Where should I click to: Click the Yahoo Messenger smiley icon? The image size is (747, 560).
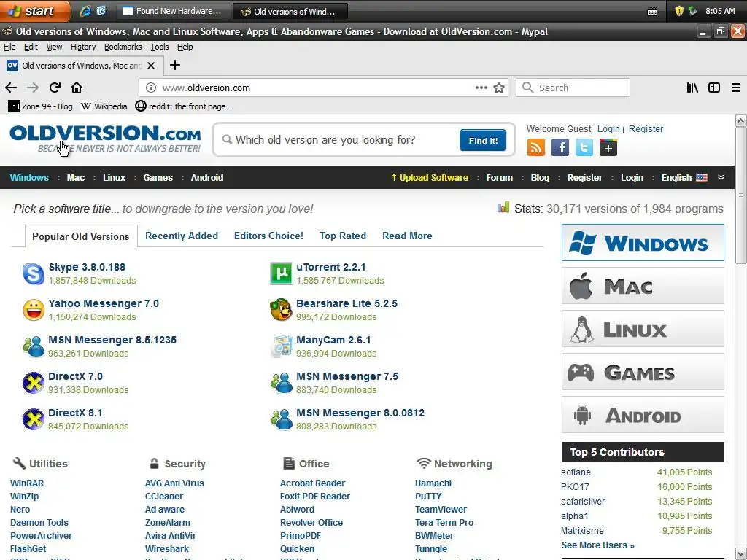pos(34,310)
